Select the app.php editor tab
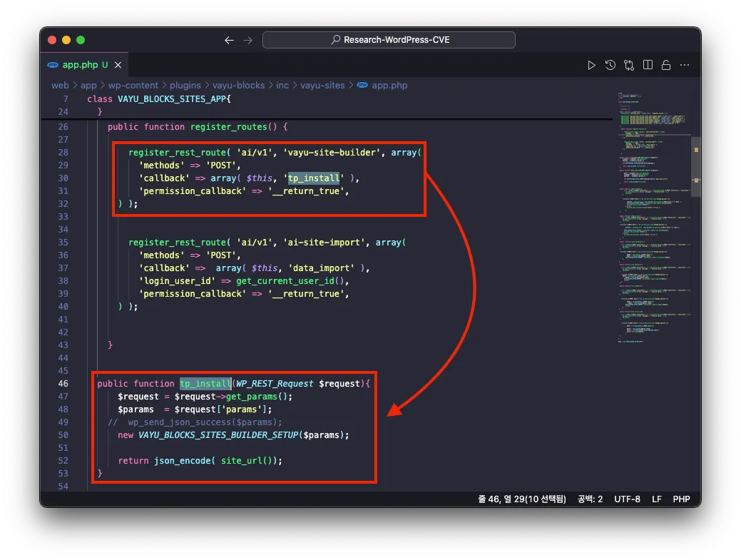This screenshot has height=560, width=741. [x=80, y=65]
